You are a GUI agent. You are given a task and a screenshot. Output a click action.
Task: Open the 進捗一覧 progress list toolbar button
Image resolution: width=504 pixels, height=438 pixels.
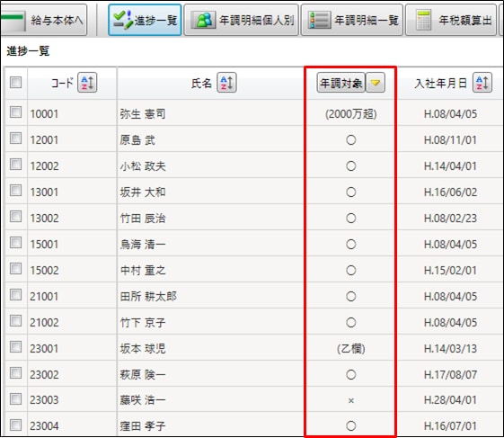[145, 20]
